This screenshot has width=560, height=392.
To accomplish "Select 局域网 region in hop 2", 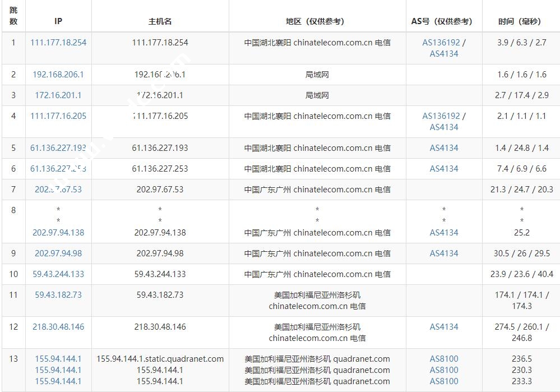I will coord(317,75).
